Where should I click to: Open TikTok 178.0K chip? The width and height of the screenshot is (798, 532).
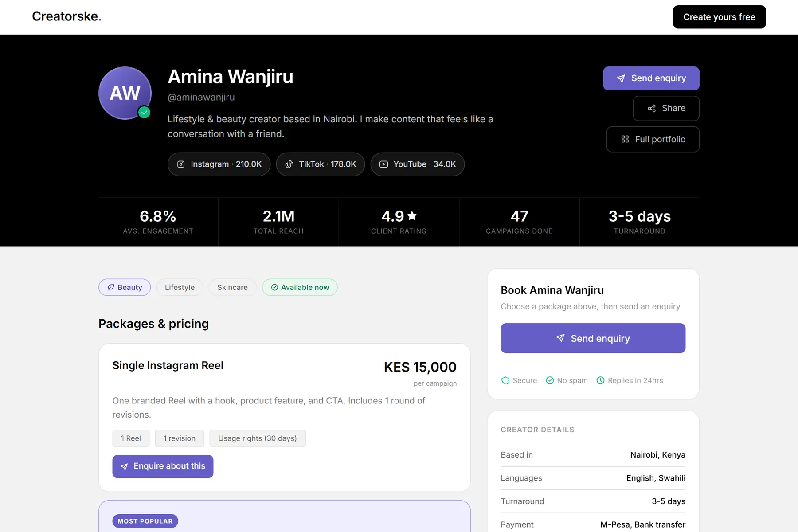[x=320, y=164]
